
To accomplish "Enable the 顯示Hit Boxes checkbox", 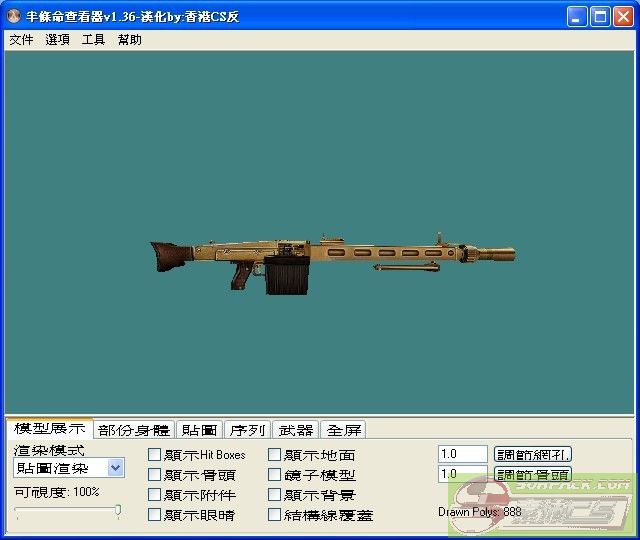I will click(x=155, y=455).
